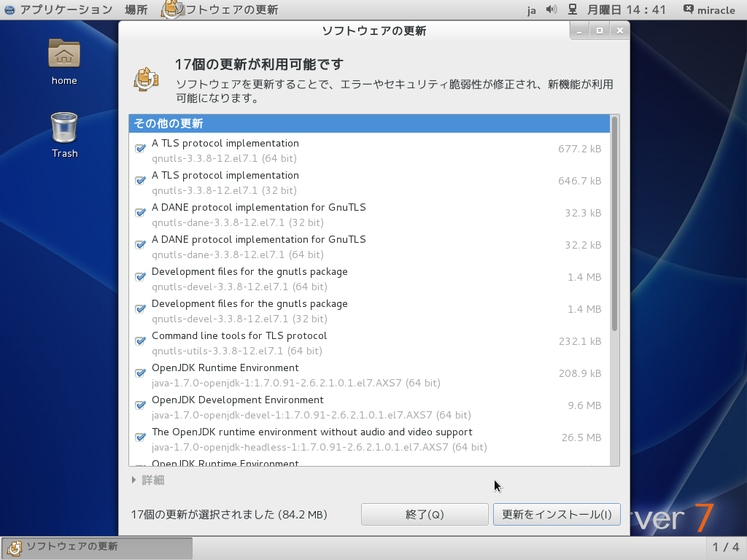
Task: Open the 場所 places menu
Action: click(x=136, y=9)
